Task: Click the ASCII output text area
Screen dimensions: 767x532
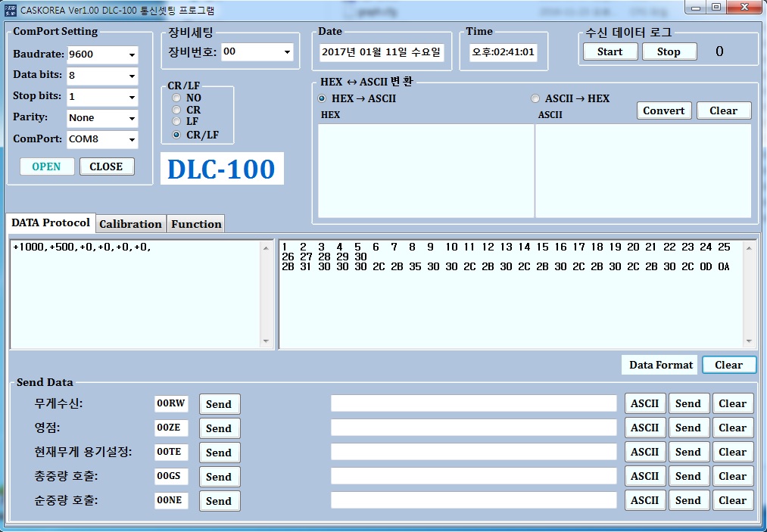Action: (644, 171)
